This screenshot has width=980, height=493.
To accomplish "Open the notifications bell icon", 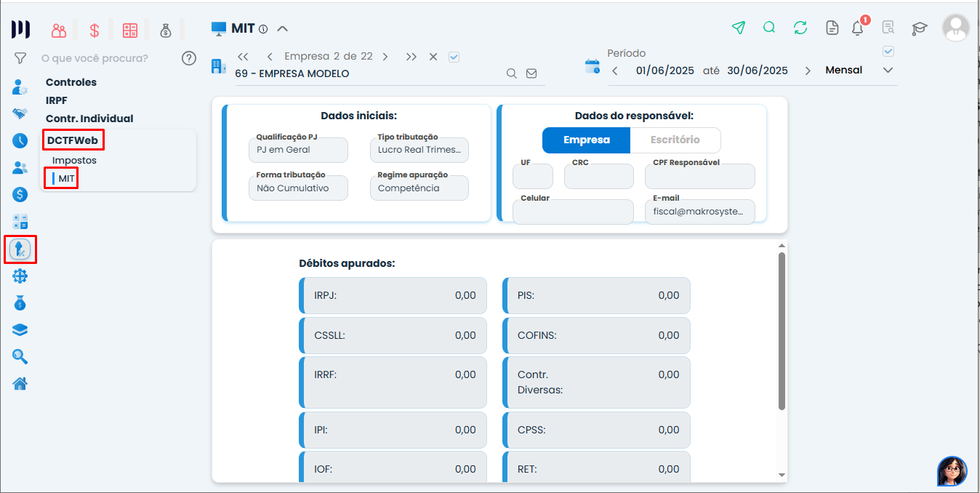I will (x=858, y=28).
